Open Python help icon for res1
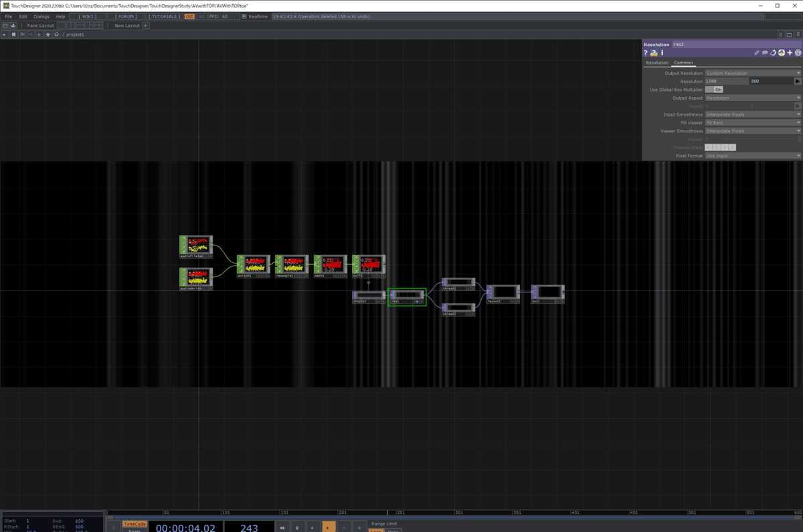This screenshot has height=532, width=803. click(654, 53)
